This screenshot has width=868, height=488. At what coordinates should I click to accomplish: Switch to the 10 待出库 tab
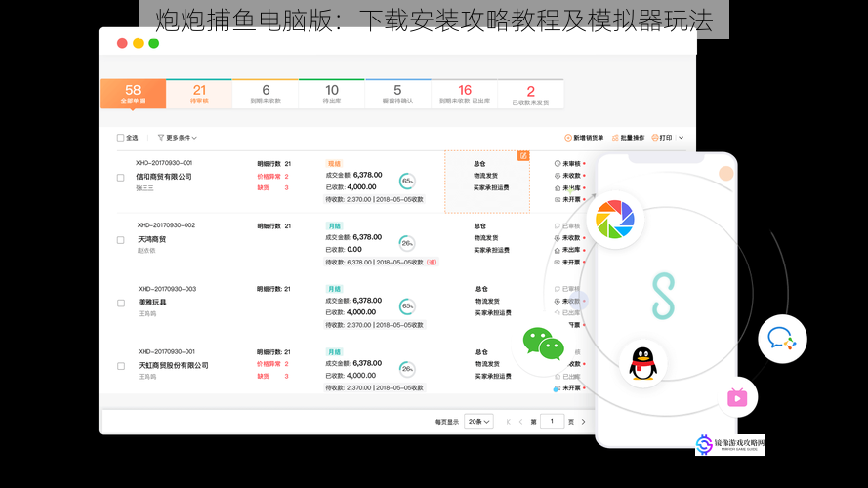point(332,94)
